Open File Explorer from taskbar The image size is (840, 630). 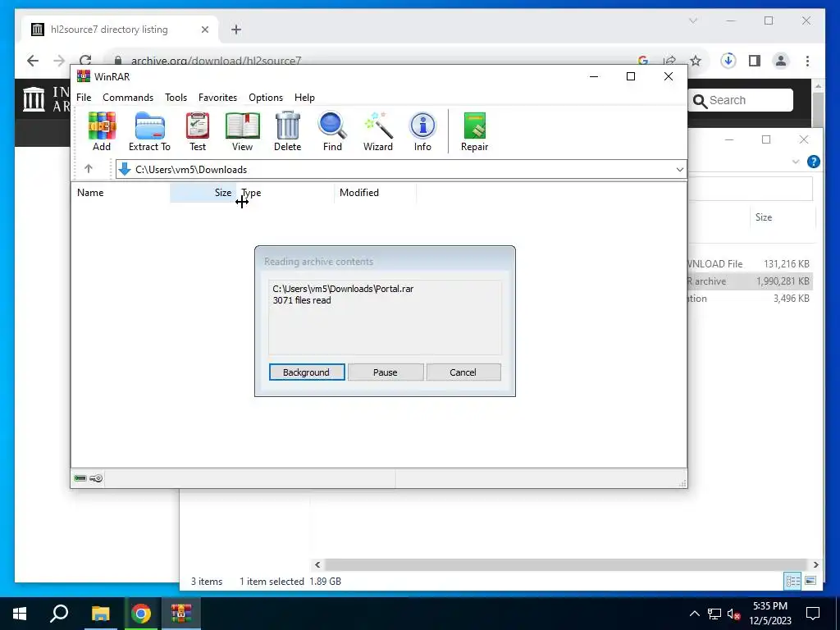(100, 614)
